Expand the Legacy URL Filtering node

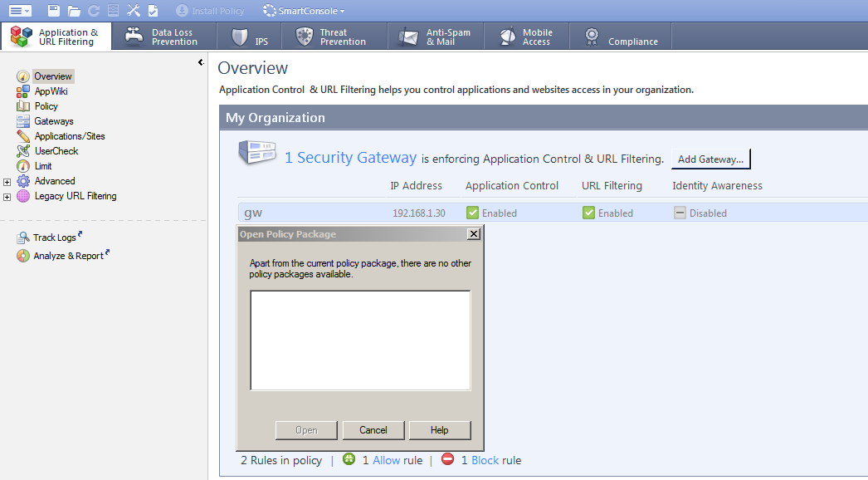(x=7, y=197)
